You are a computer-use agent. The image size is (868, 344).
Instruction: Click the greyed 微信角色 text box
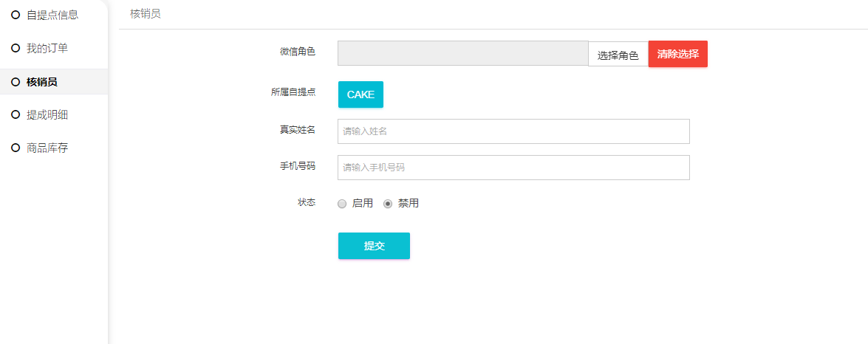(x=462, y=53)
